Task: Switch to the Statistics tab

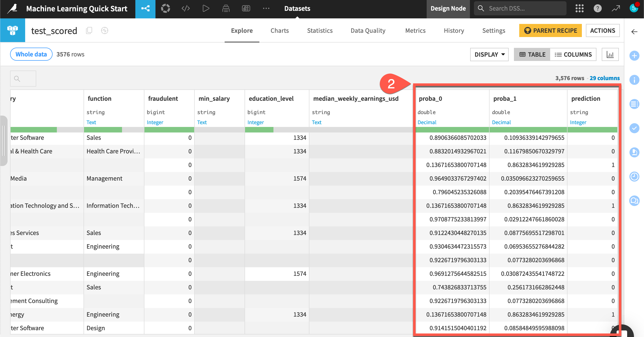Action: click(320, 31)
